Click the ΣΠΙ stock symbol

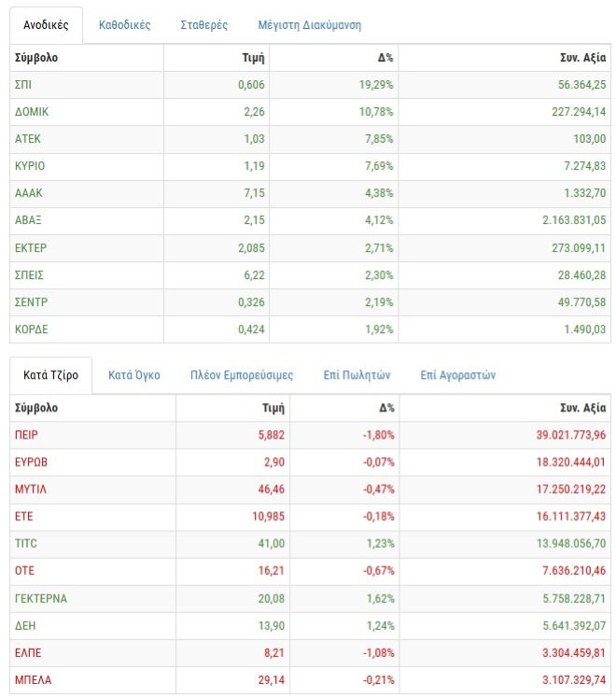[x=23, y=85]
